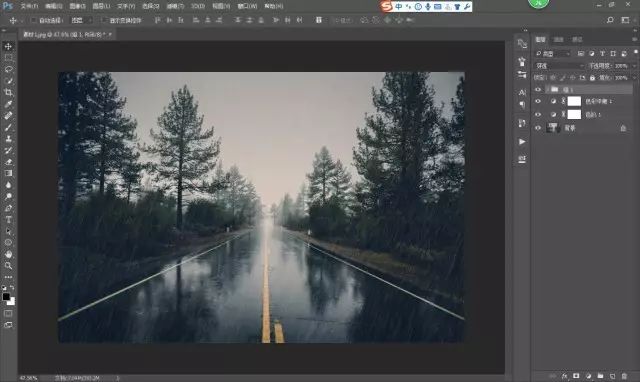Viewport: 640px width, 382px height.
Task: Toggle visibility of the group layer
Action: [x=538, y=89]
